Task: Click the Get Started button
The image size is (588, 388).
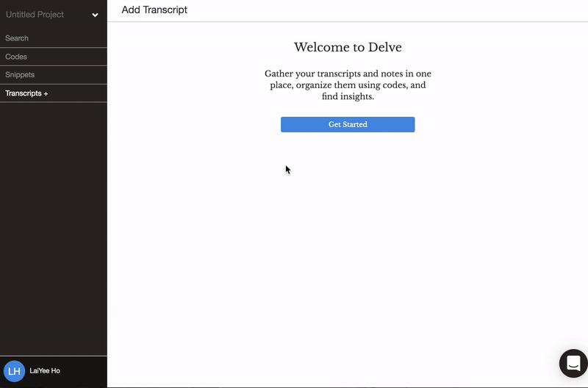Action: pyautogui.click(x=348, y=124)
